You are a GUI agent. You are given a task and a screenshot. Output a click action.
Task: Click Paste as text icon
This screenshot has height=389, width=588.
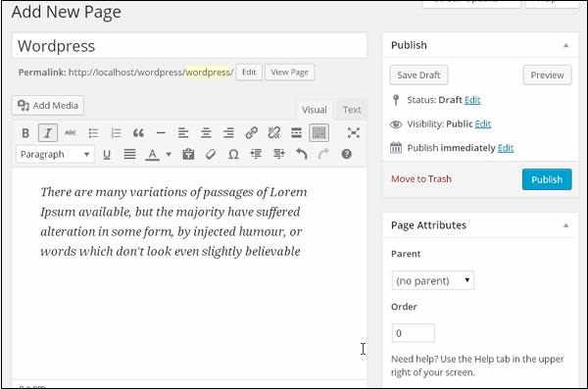pos(188,154)
